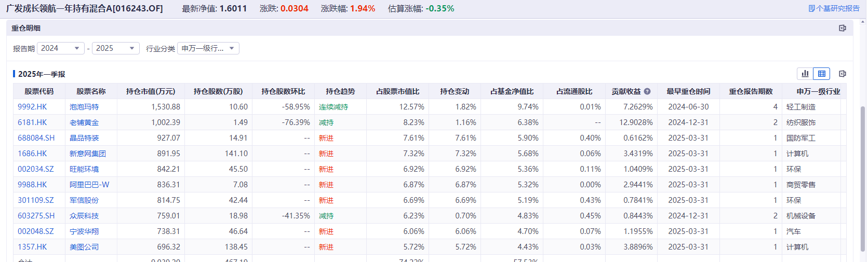Image resolution: width=868 pixels, height=262 pixels.
Task: Expand the 申万一级行业 industry classification dropdown
Action: coord(208,48)
